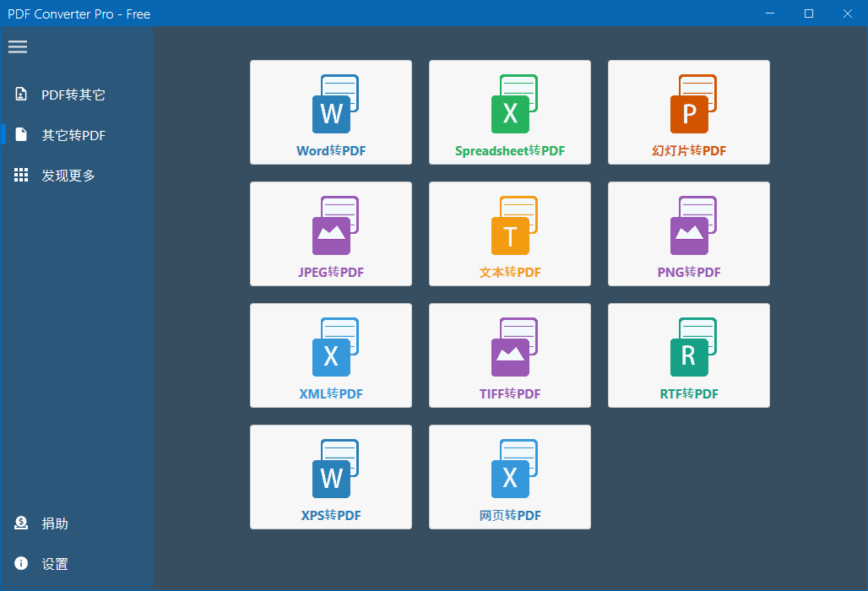Open the 捐助 menu entry
868x591 pixels.
(55, 523)
